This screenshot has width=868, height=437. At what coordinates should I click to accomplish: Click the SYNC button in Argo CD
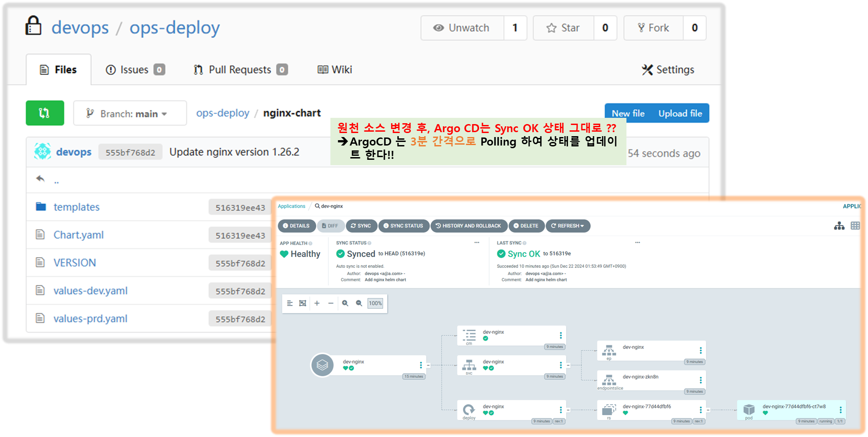pyautogui.click(x=361, y=226)
